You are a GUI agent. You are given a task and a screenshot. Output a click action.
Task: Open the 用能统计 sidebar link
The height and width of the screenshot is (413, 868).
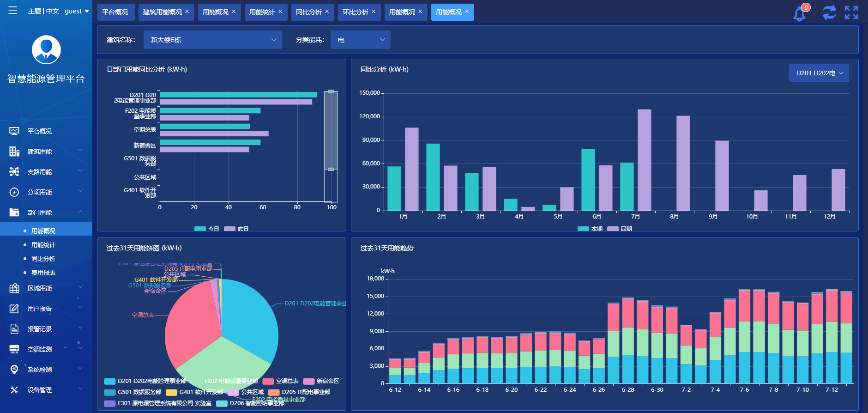(x=43, y=245)
